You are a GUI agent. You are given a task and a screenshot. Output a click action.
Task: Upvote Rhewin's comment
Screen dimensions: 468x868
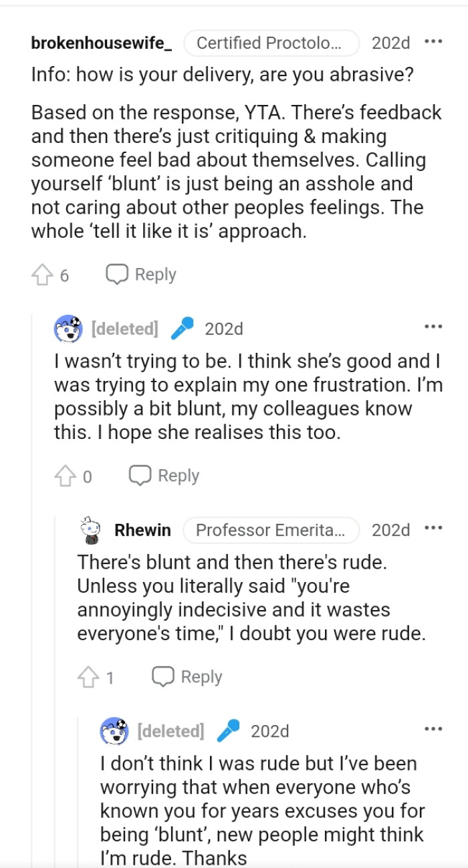click(x=89, y=676)
